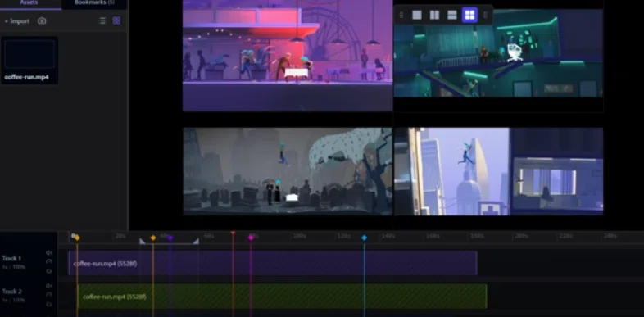Click the Track 2 label

coord(12,292)
